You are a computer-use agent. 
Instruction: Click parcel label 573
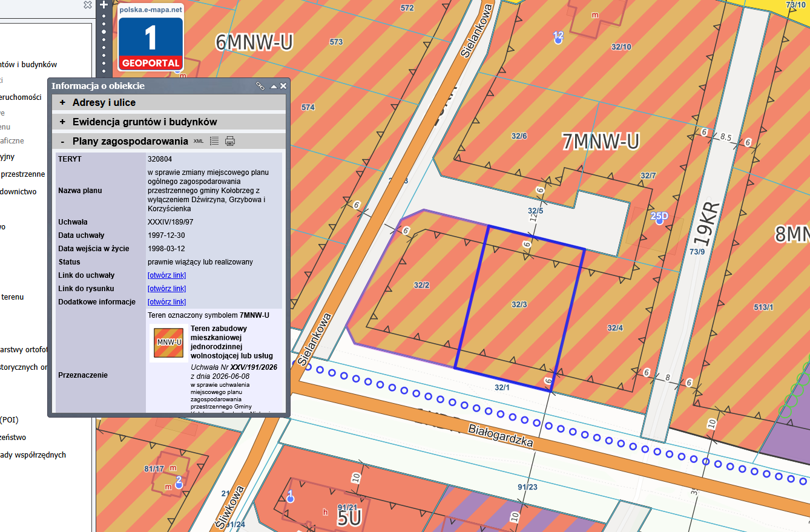pyautogui.click(x=336, y=42)
